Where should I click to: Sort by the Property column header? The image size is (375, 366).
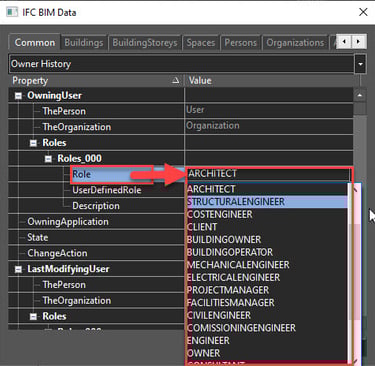point(96,80)
